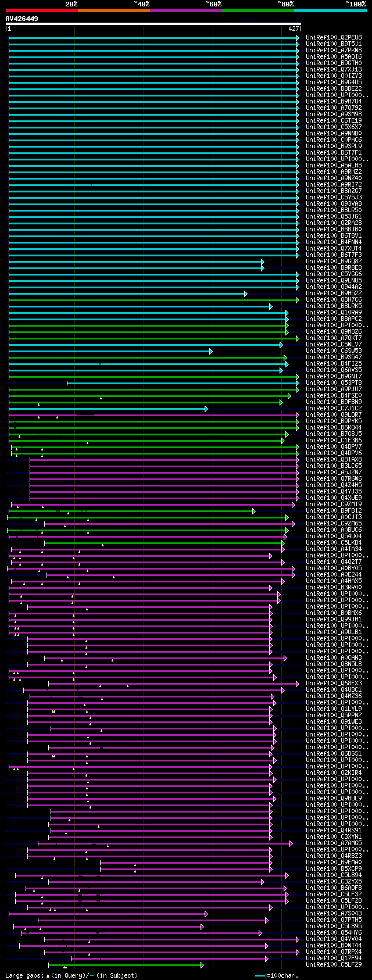Click hit label UniRef100_Q8IAX8
372x980 pixels.
coord(334,459)
